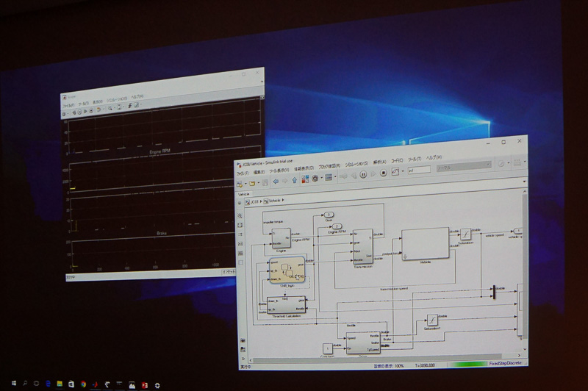Click the Model Advisor check icon

[x=501, y=163]
